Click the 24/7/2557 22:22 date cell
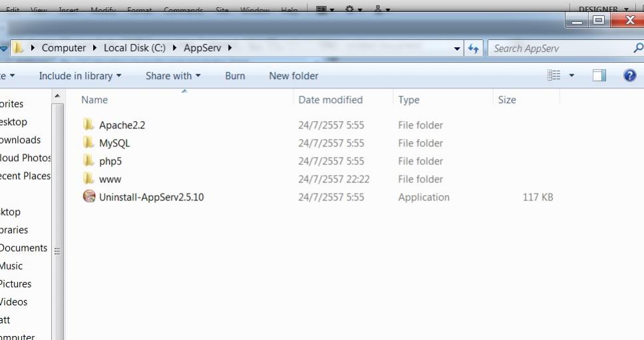This screenshot has height=340, width=644. click(x=333, y=179)
